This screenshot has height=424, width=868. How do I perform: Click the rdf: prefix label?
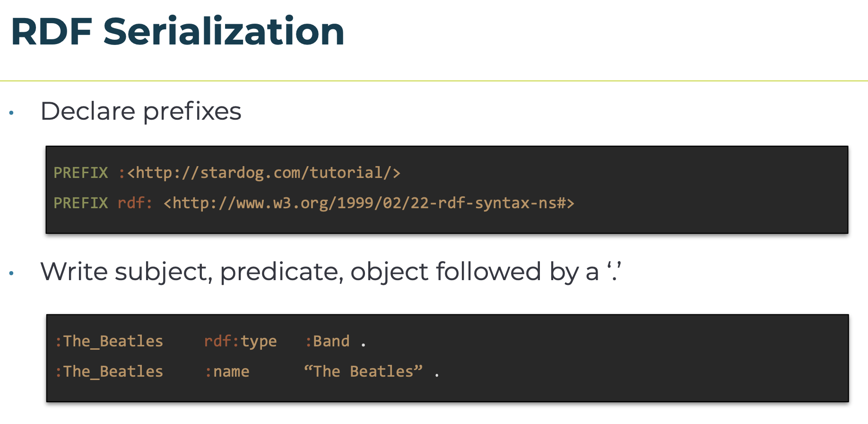pos(135,203)
